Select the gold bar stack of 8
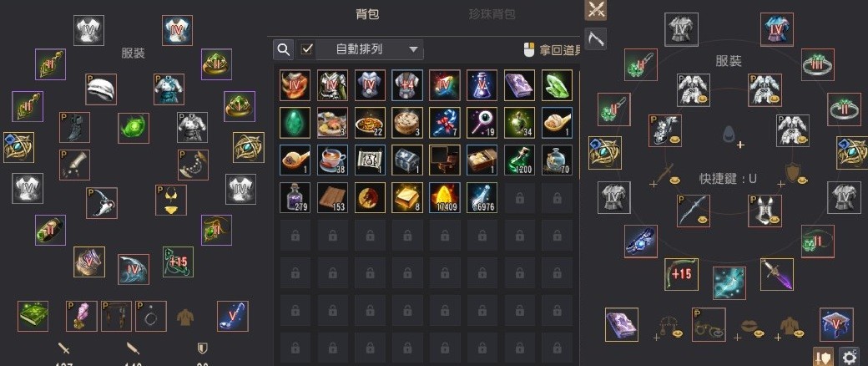Viewport: 868px width, 366px height. [x=407, y=197]
